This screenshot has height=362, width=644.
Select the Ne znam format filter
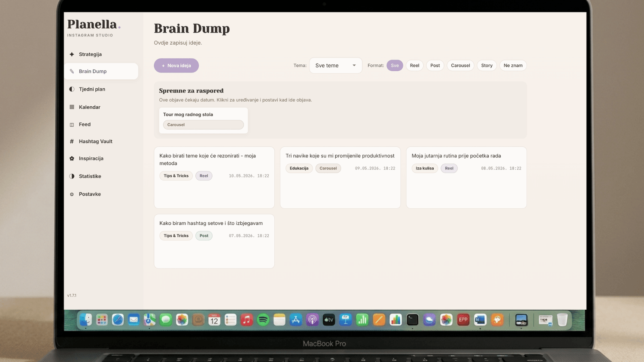click(x=513, y=66)
